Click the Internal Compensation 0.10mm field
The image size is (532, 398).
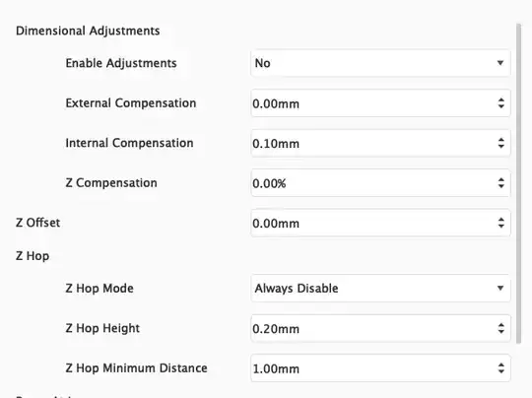coord(380,143)
